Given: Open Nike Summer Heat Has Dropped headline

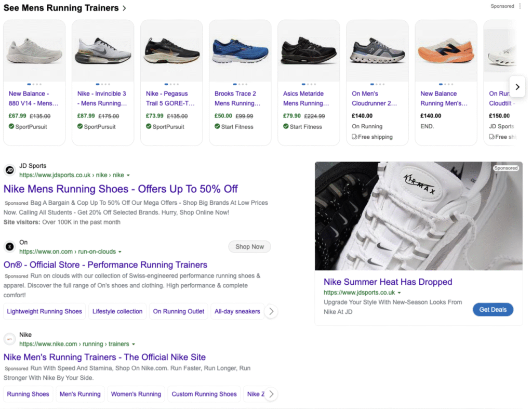Looking at the screenshot, I should point(388,282).
